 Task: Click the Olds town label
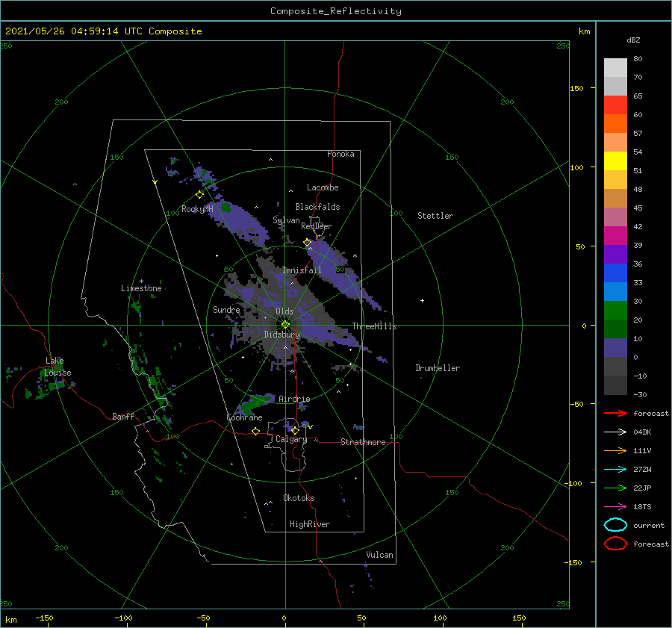pos(284,311)
